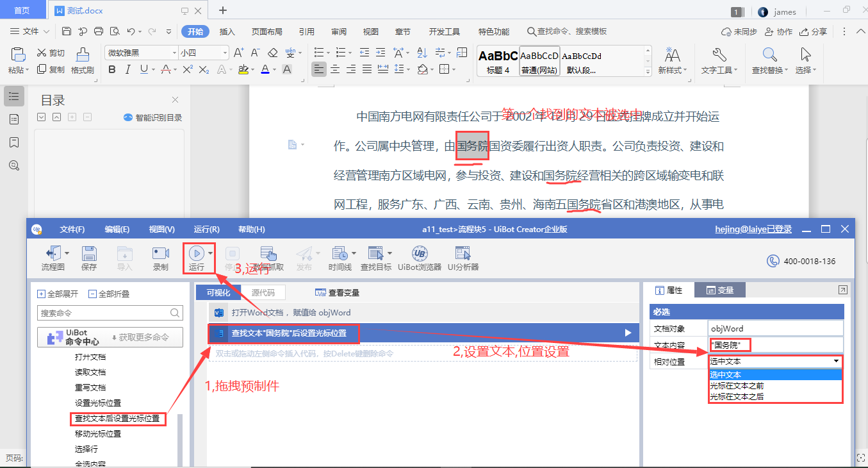Click the print icon in WPS toolbar
The width and height of the screenshot is (868, 468).
(99, 31)
